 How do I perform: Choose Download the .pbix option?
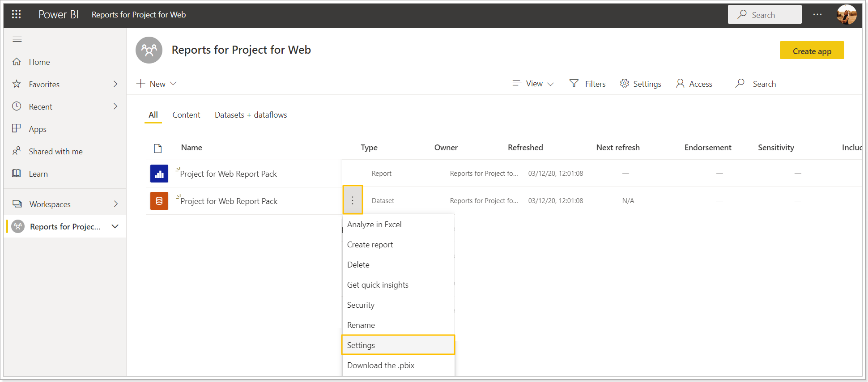(398, 365)
